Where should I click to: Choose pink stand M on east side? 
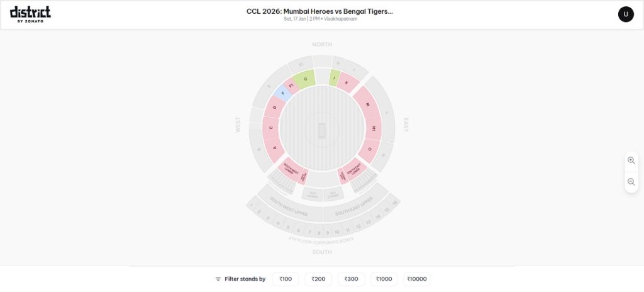(367, 105)
